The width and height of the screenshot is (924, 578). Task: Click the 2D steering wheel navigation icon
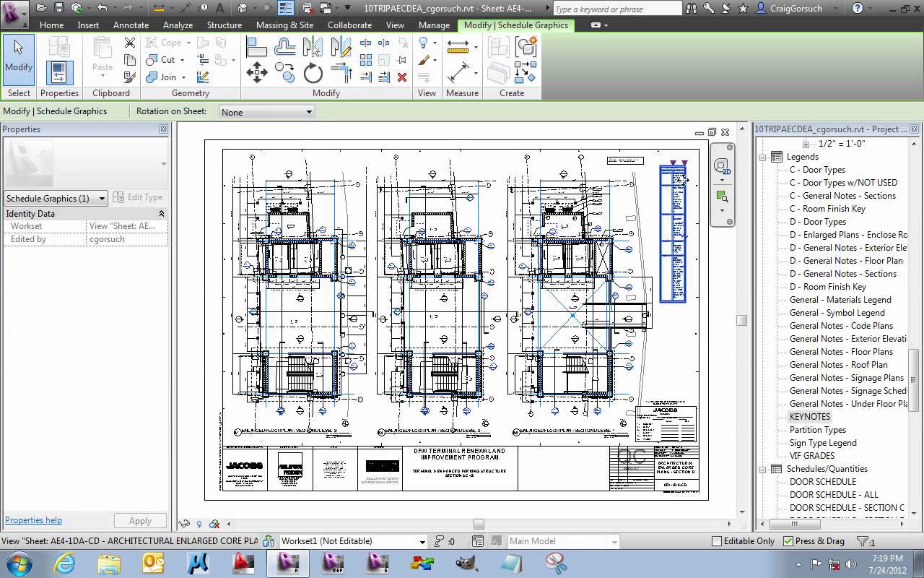coord(723,166)
